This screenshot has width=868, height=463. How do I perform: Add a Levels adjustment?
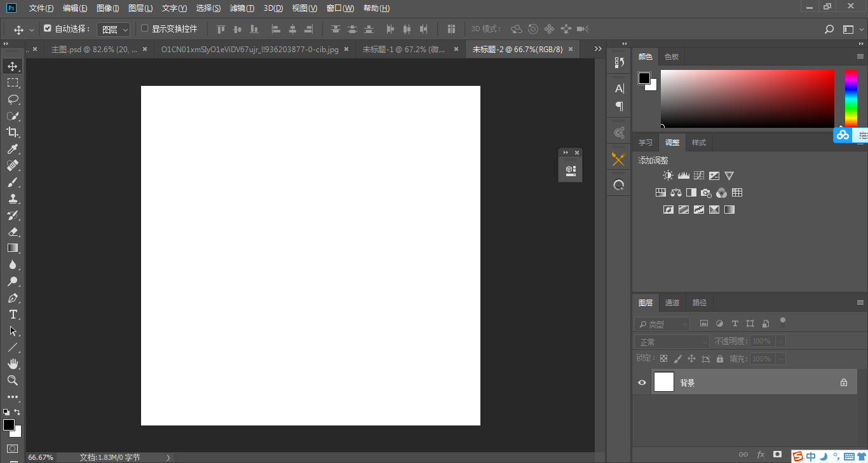tap(684, 176)
